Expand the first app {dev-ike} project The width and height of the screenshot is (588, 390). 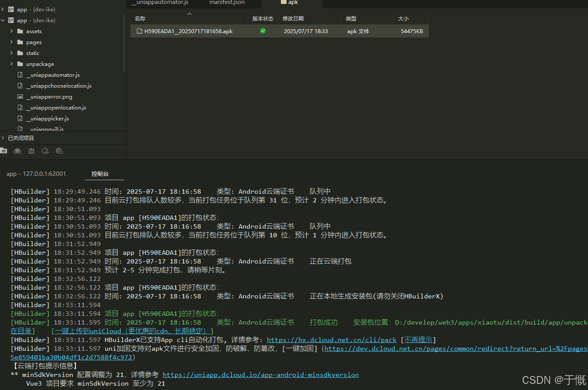point(3,10)
